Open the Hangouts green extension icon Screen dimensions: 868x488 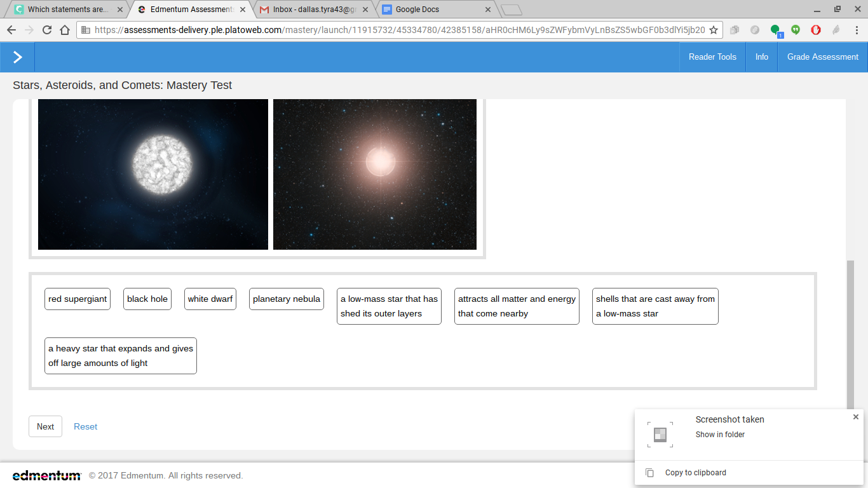[795, 30]
